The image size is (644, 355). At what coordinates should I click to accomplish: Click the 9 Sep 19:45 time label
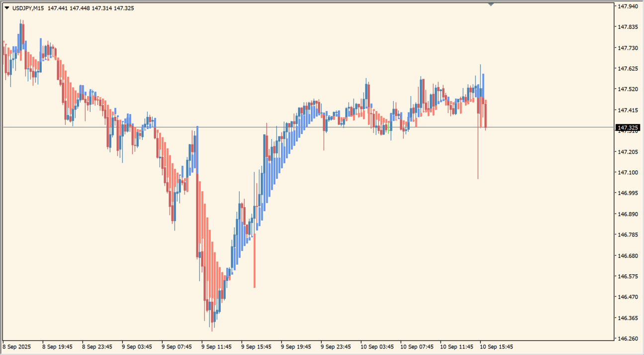tap(296, 347)
